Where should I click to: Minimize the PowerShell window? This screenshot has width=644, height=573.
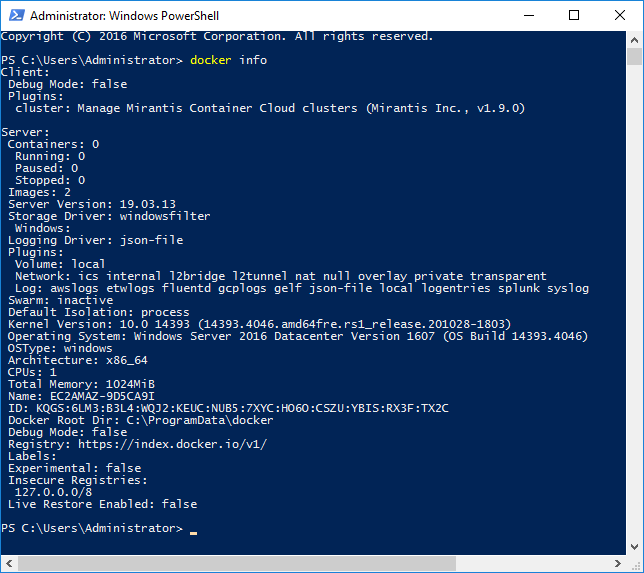point(529,15)
